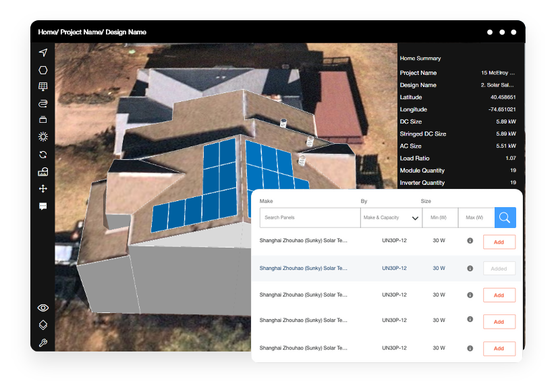The image size is (556, 392).
Task: Select the move tool crosshair icon
Action: 43,188
